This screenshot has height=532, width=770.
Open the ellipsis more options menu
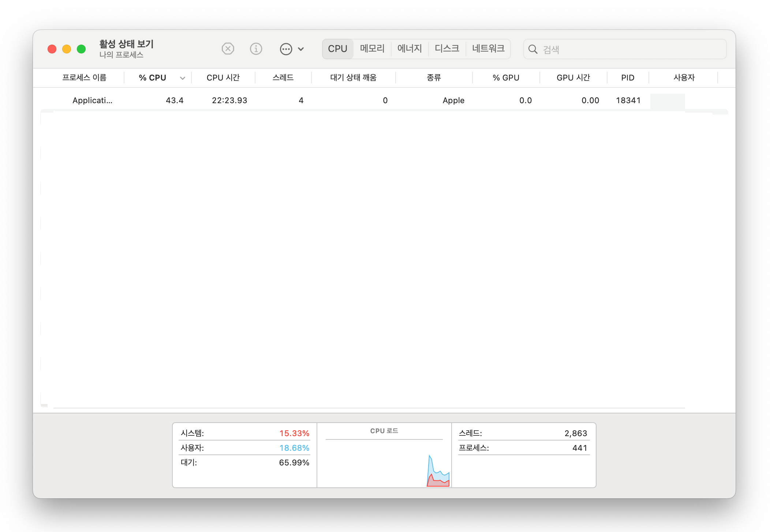click(286, 49)
